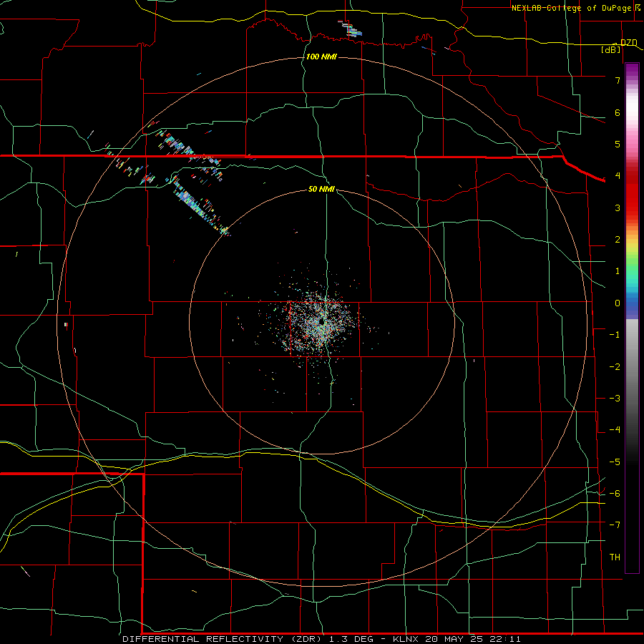Select the 5 value on the color scale
The width and height of the screenshot is (644, 644).
pos(618,144)
